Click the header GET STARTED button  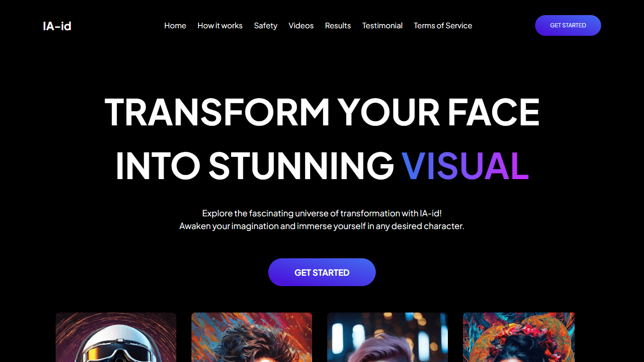pyautogui.click(x=568, y=25)
